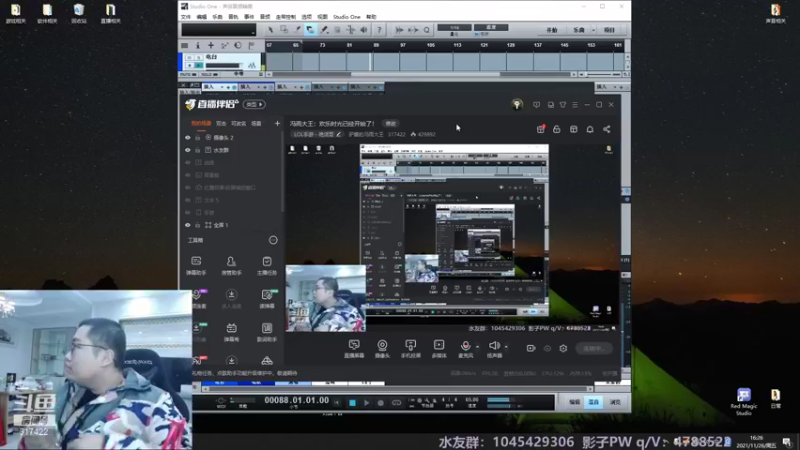Click the 弹幕秀 tool icon
Viewport: 800px width, 450px height.
click(231, 332)
